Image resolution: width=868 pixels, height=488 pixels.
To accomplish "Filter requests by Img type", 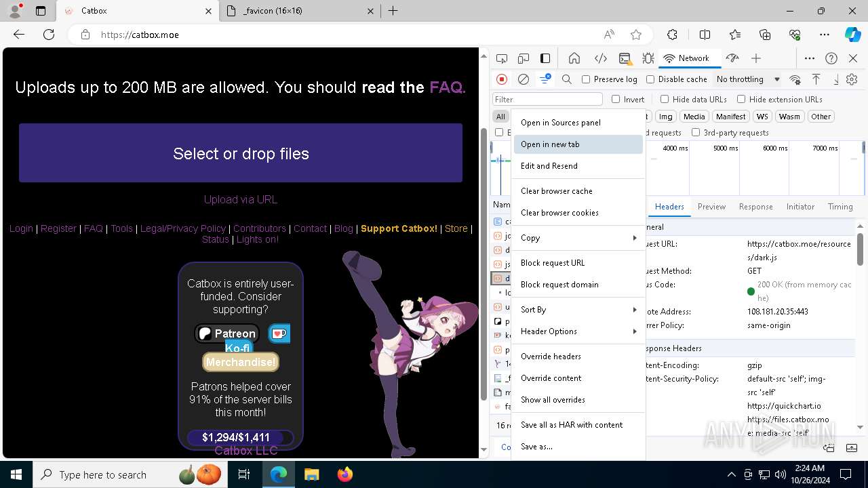I will pyautogui.click(x=666, y=117).
